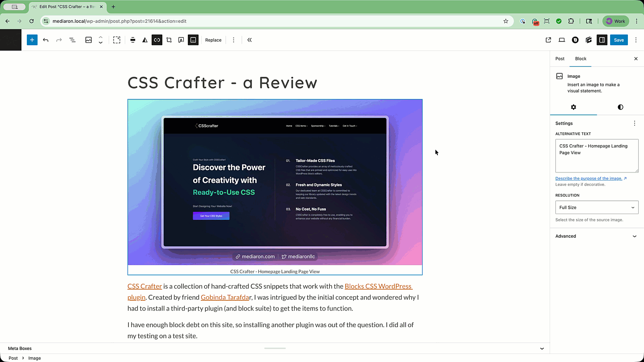Open the Resolution Full Size dropdown
644x362 pixels.
coord(597,207)
